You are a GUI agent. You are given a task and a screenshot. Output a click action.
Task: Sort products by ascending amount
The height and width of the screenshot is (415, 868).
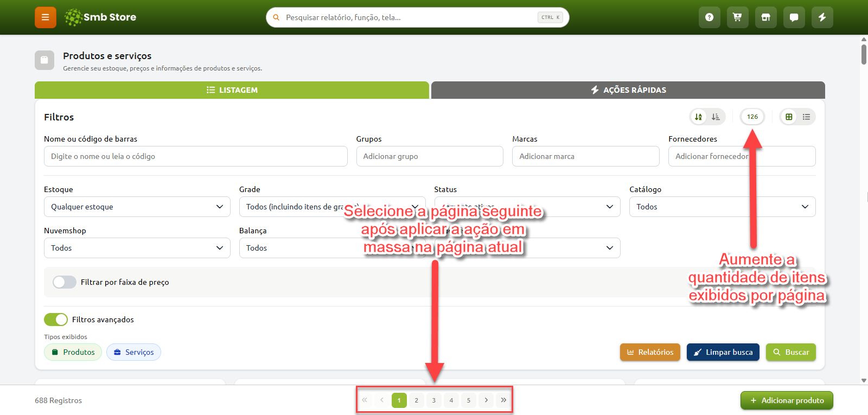click(x=716, y=117)
